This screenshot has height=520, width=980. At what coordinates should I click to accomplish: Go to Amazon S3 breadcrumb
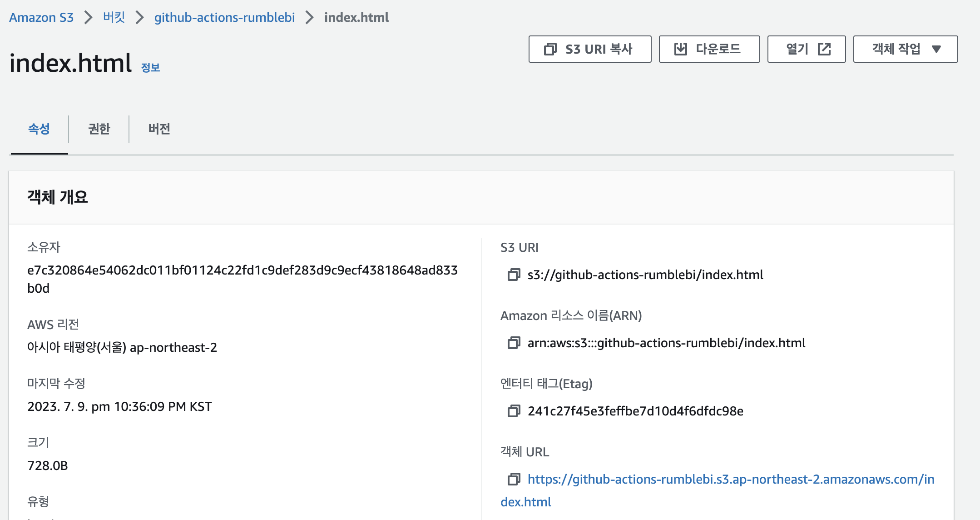coord(41,17)
